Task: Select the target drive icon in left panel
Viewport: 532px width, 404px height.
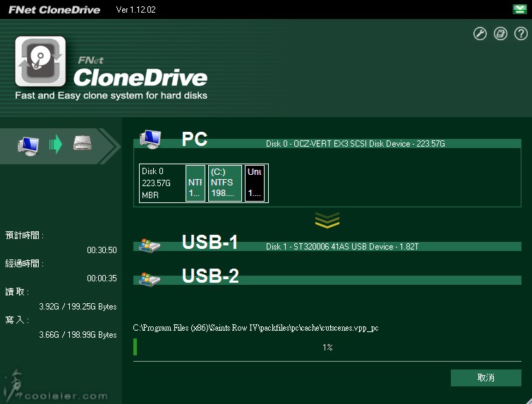Action: [x=83, y=143]
